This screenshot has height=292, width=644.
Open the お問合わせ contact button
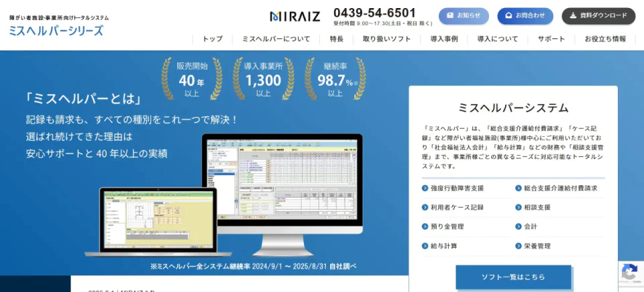click(x=525, y=16)
